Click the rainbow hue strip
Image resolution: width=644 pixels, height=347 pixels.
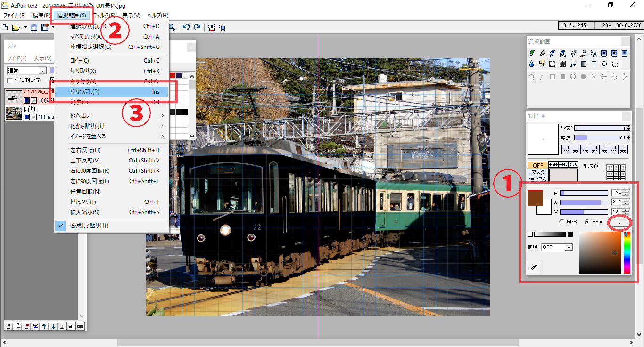(627, 252)
